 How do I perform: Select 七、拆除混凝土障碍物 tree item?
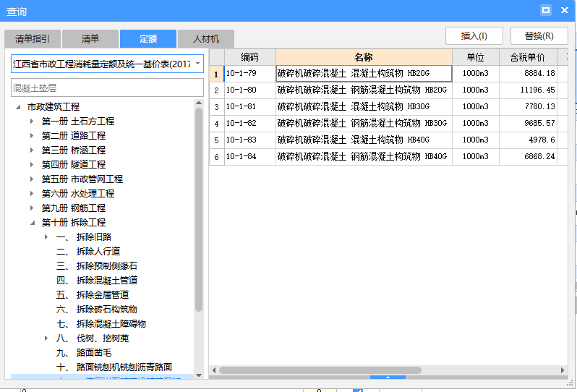click(101, 324)
